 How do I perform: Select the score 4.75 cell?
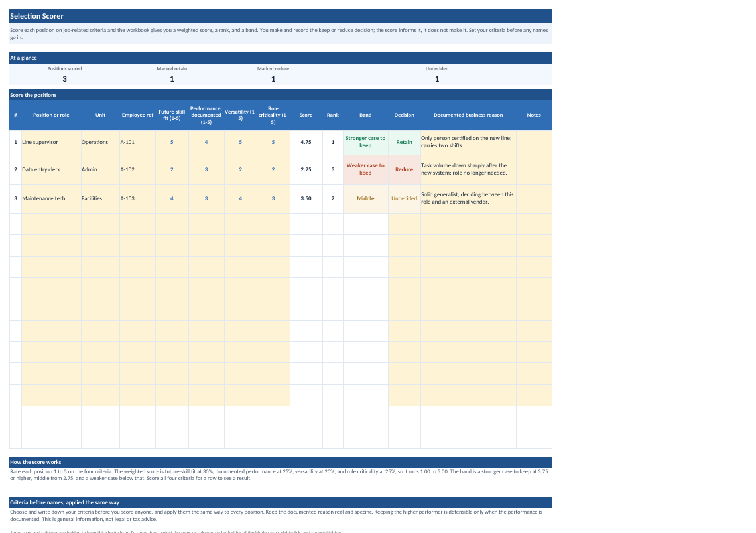[x=306, y=143]
